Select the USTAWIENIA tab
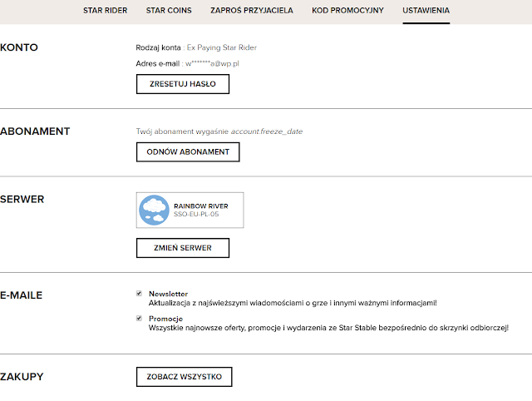 [426, 11]
